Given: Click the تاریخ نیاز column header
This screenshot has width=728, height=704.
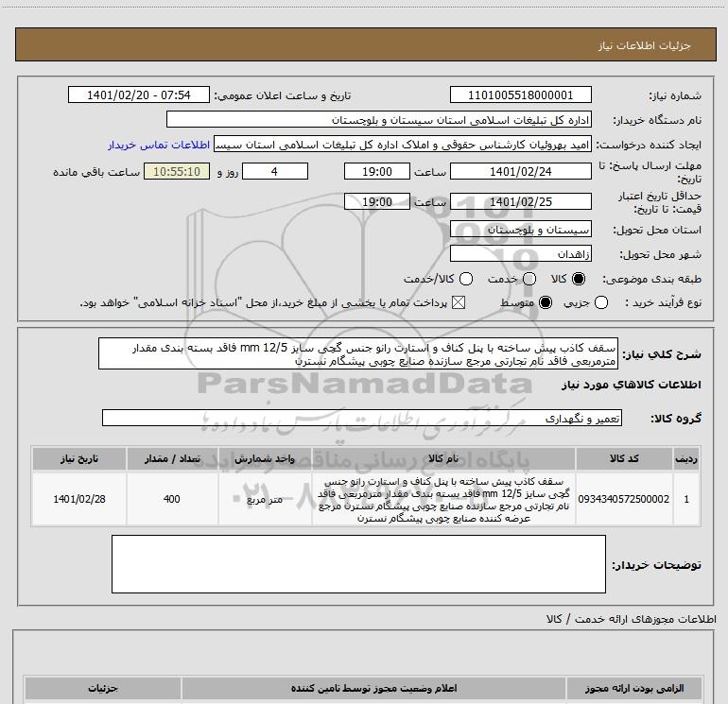Looking at the screenshot, I should [x=78, y=459].
